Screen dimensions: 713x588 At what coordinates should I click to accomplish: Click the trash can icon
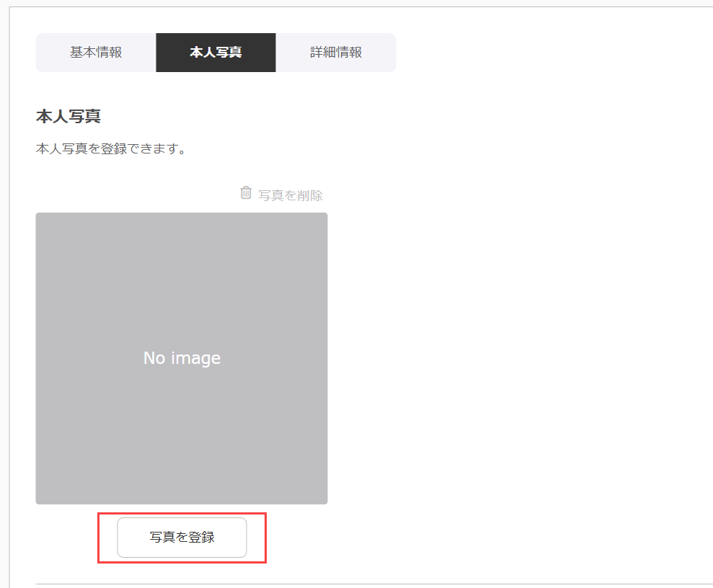coord(246,192)
